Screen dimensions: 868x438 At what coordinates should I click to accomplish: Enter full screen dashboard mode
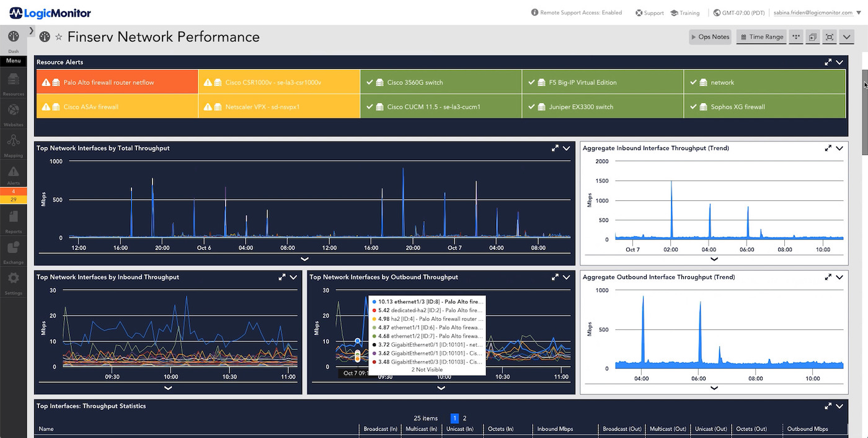[830, 37]
